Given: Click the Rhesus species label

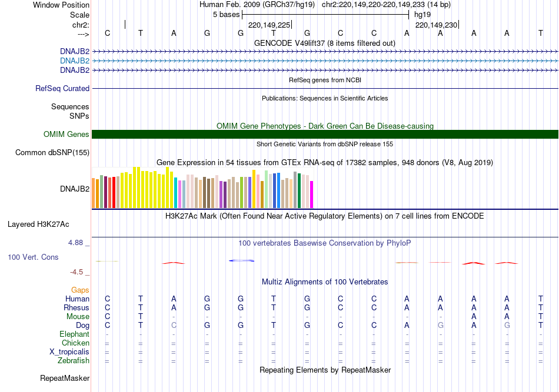Looking at the screenshot, I should pos(76,307).
